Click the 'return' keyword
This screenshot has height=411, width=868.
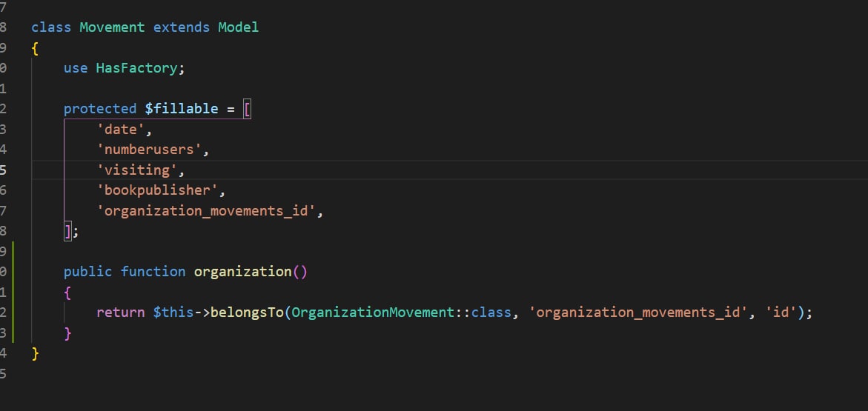(x=121, y=313)
